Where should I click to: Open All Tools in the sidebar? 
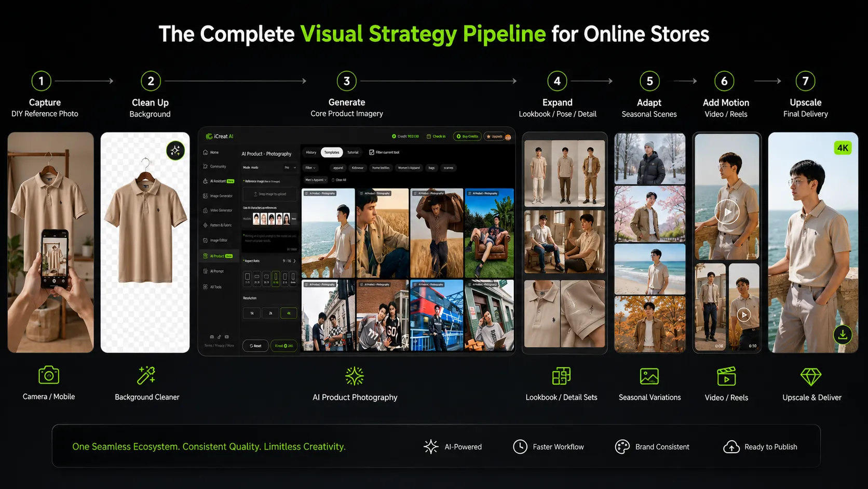pos(213,287)
